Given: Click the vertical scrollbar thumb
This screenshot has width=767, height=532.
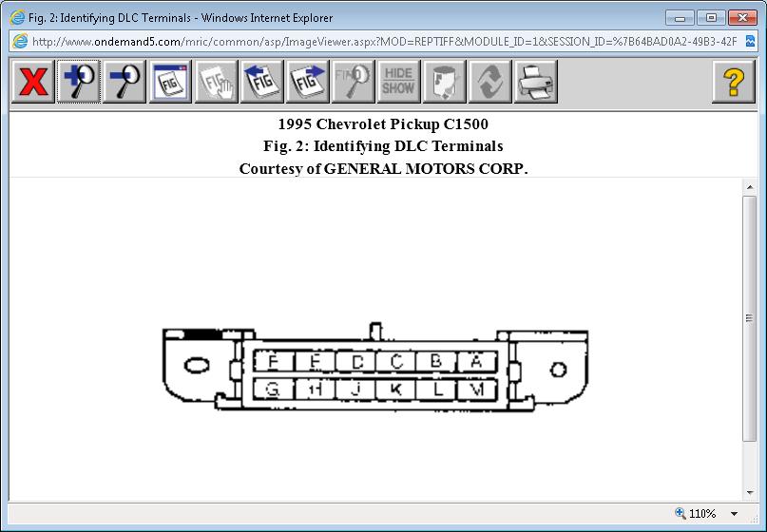Looking at the screenshot, I should pos(749,319).
